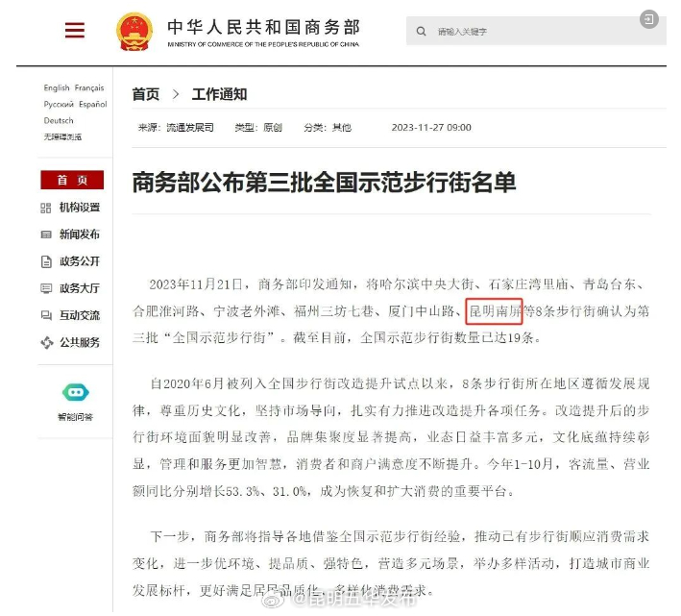Viewport: 681px width, 616px height.
Task: Open the red hamburger menu
Action: click(75, 30)
